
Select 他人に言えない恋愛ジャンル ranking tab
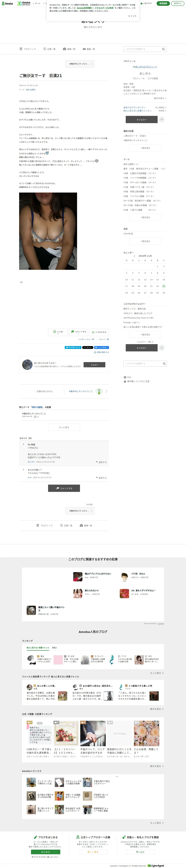(38, 648)
